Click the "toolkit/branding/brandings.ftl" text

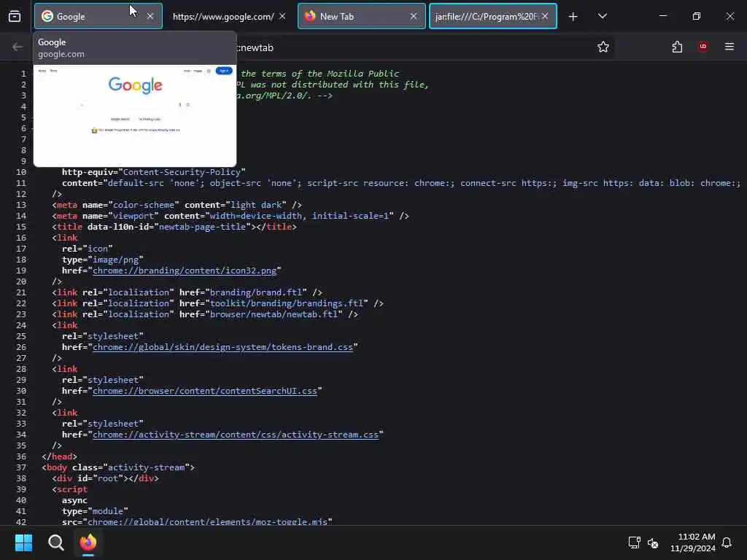tap(286, 303)
